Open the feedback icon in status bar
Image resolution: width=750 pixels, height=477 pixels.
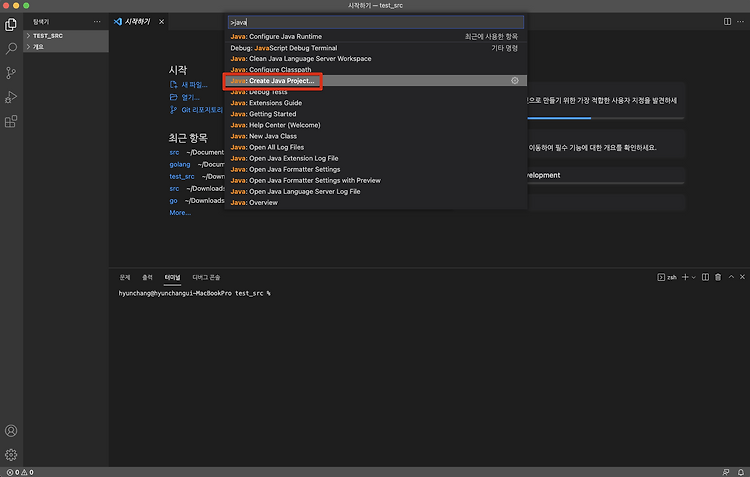(x=726, y=472)
